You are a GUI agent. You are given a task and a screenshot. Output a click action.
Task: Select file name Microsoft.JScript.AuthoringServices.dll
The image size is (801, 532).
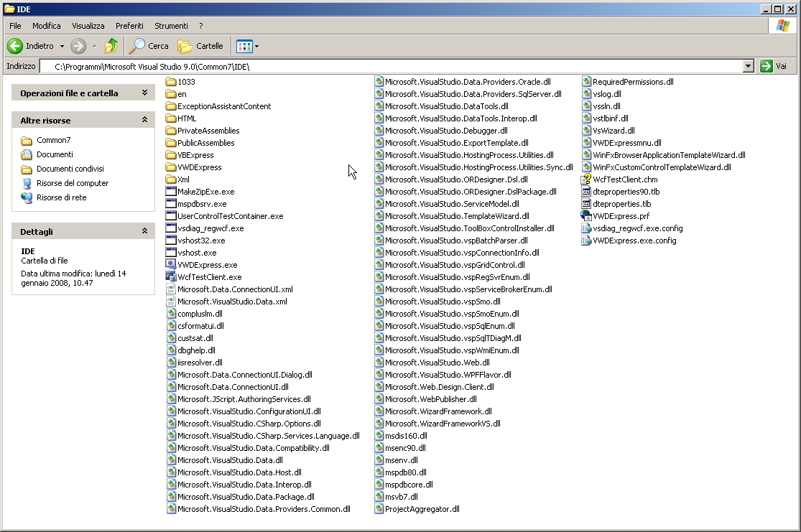click(x=244, y=399)
